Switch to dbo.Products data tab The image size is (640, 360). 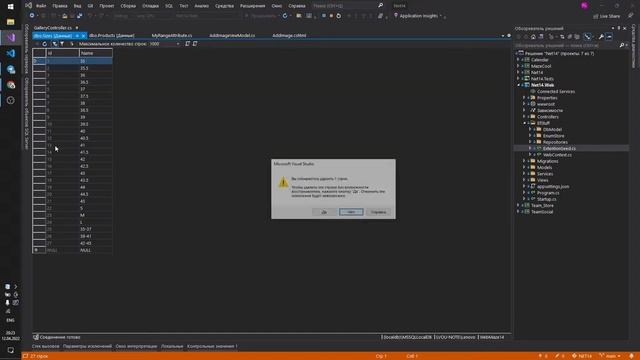pyautogui.click(x=111, y=36)
